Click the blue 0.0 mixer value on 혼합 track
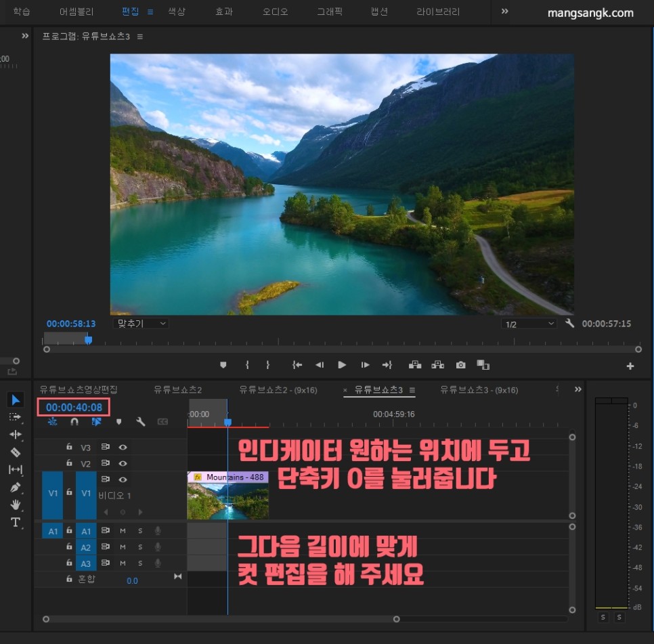The image size is (654, 644). [133, 580]
